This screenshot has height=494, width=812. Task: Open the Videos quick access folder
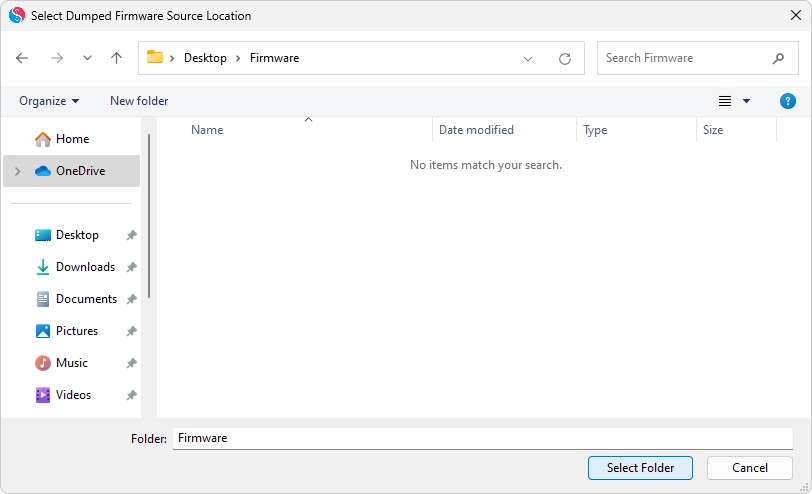pyautogui.click(x=73, y=395)
